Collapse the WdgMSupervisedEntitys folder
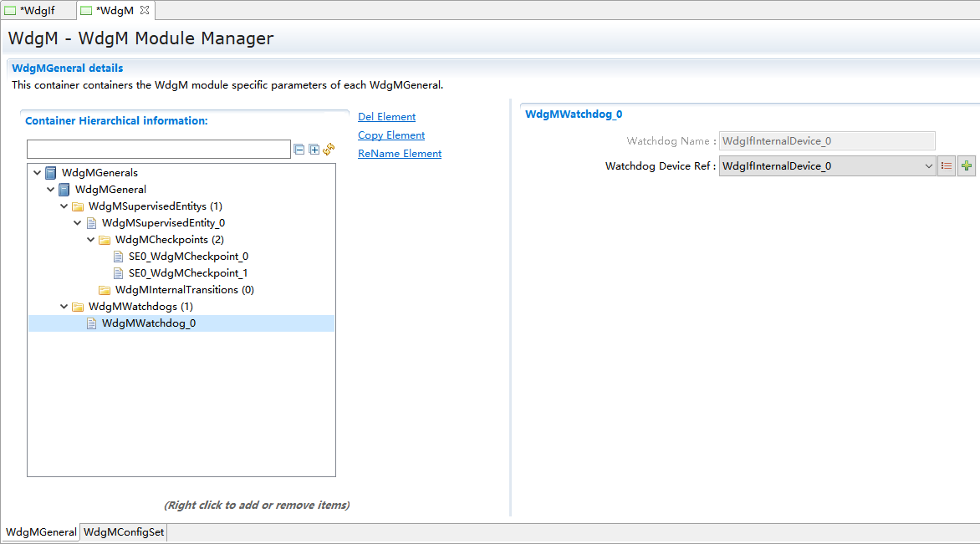Viewport: 980px width, 544px height. tap(64, 206)
